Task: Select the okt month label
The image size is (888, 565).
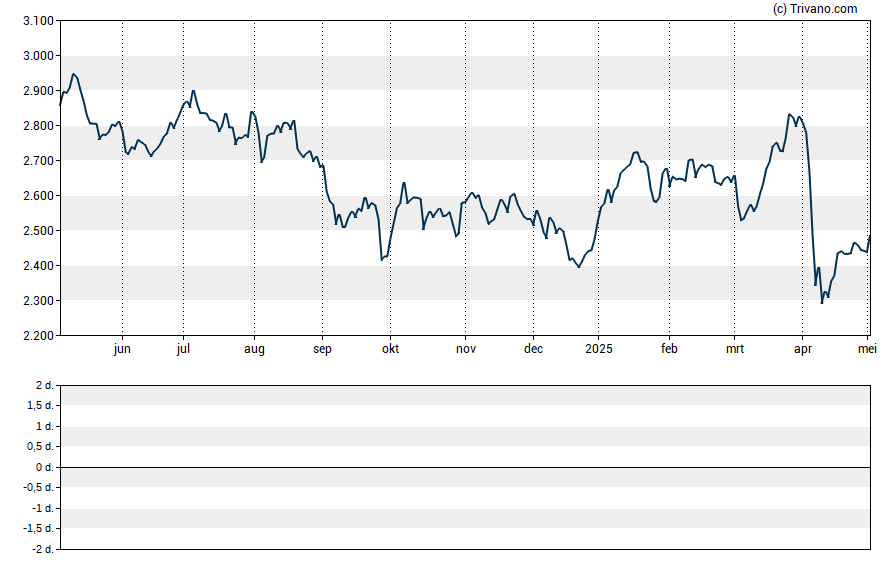Action: click(390, 349)
